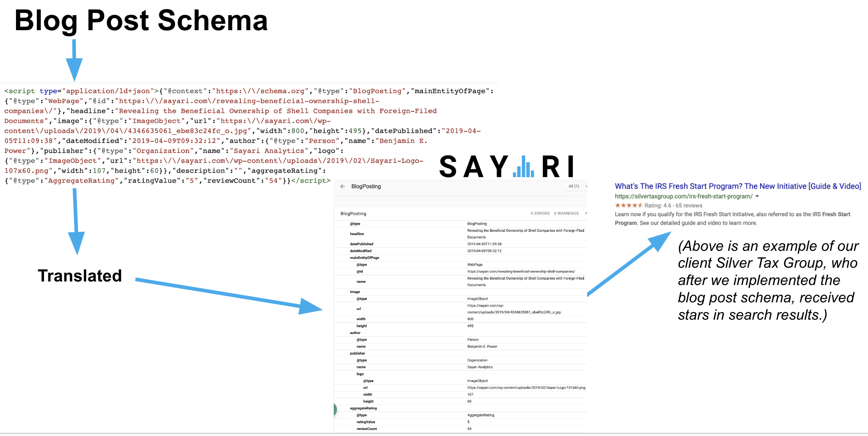Open the IRS Fresh Start Program search result link
This screenshot has width=868, height=436.
pos(738,186)
